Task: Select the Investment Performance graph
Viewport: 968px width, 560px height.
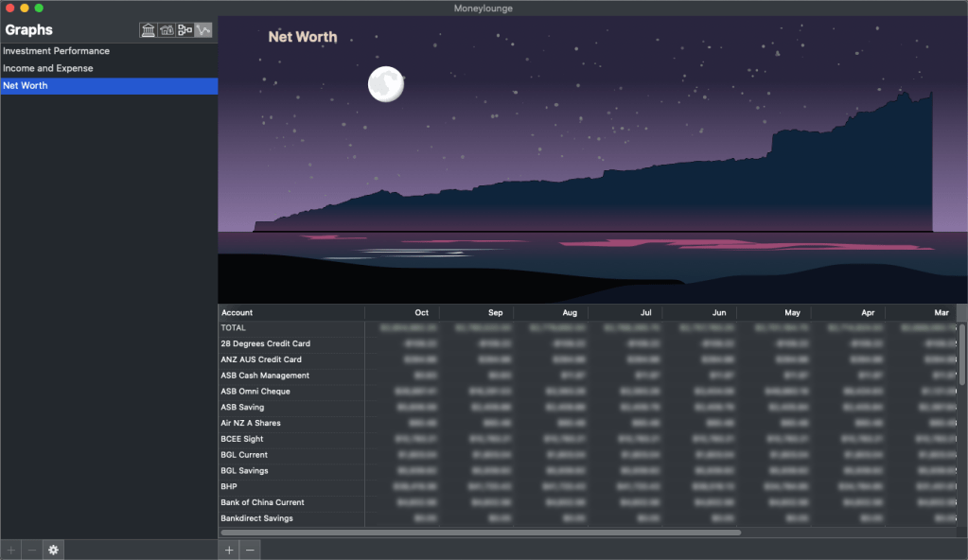Action: click(56, 51)
